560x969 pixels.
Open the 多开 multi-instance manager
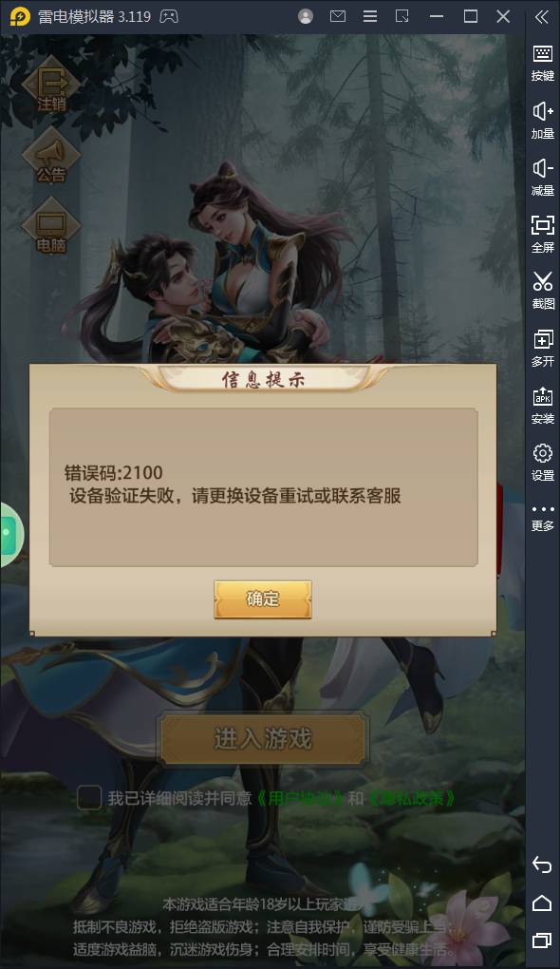pos(543,348)
